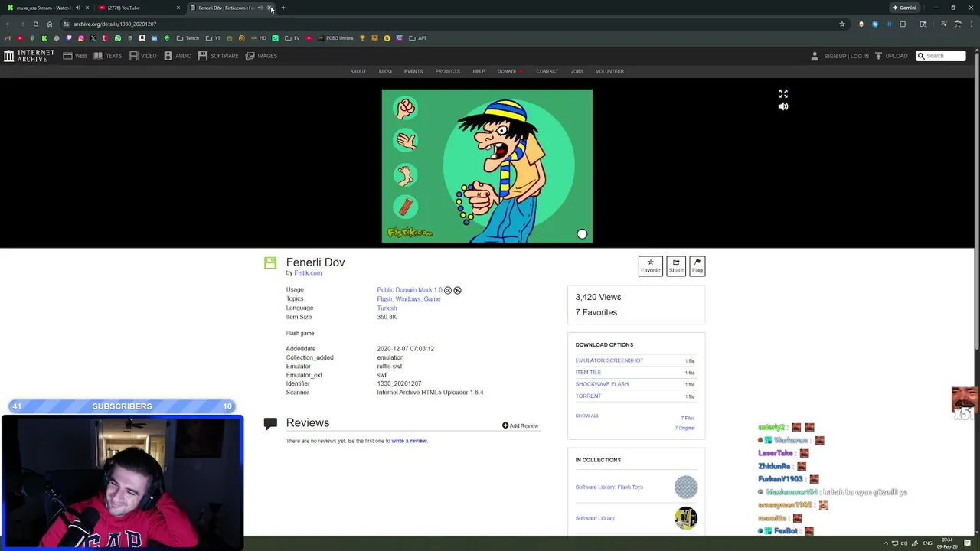Open the JOBS link

coord(577,71)
